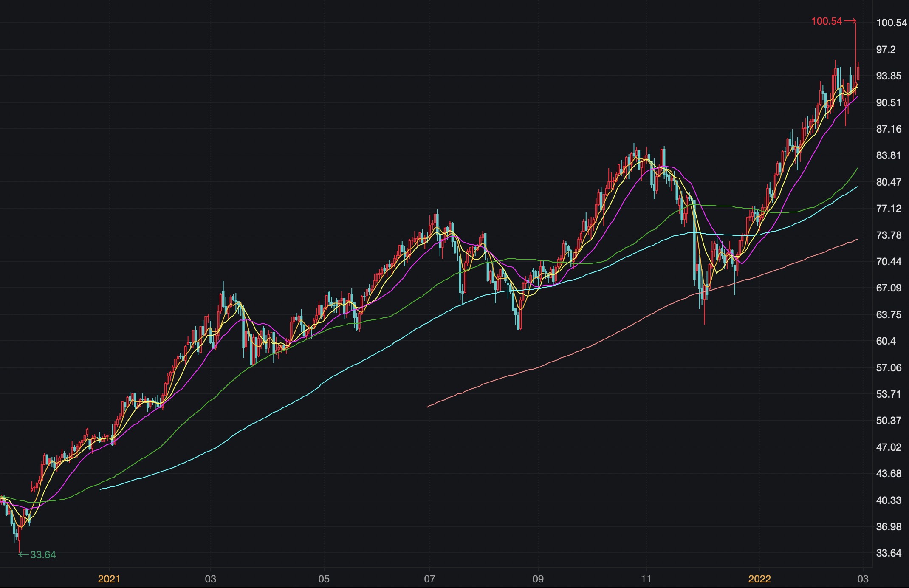Click the 83.81 price axis label
This screenshot has height=588, width=909.
(888, 155)
